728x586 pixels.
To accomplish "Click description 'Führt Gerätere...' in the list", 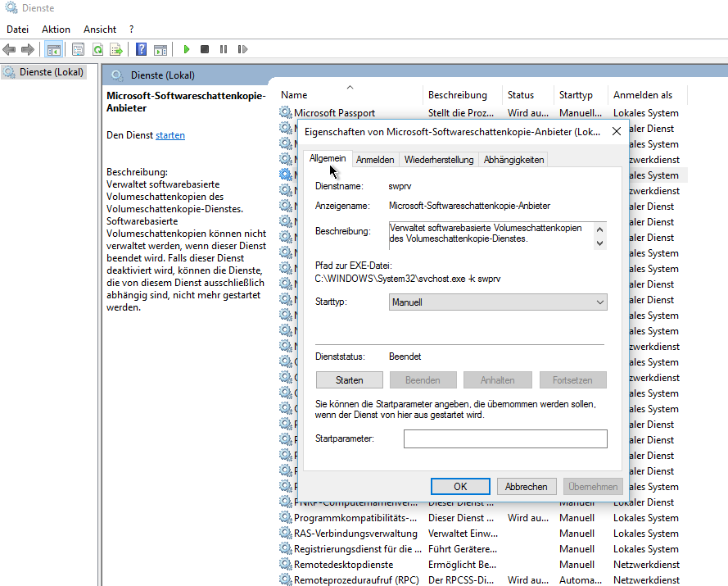I will 463,549.
